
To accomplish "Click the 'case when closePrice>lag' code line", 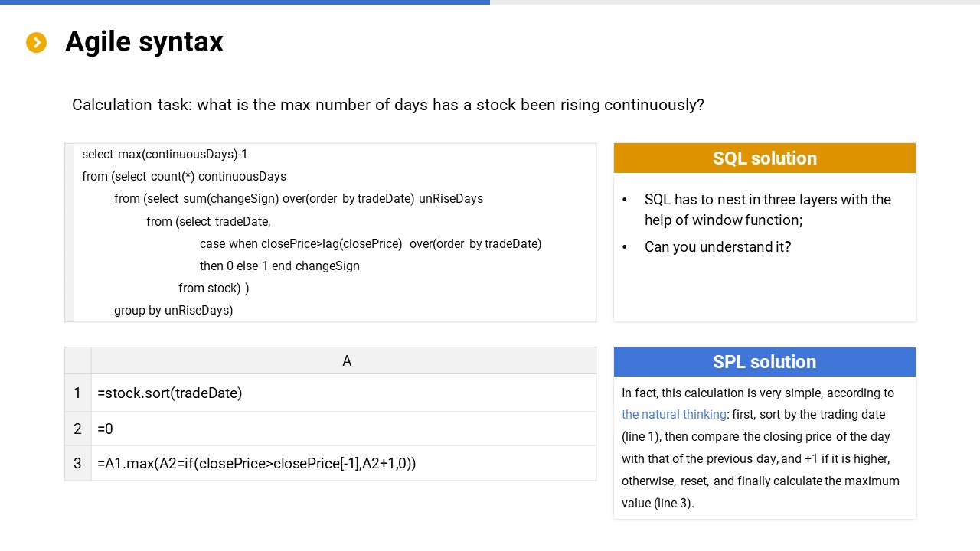I will pyautogui.click(x=370, y=244).
